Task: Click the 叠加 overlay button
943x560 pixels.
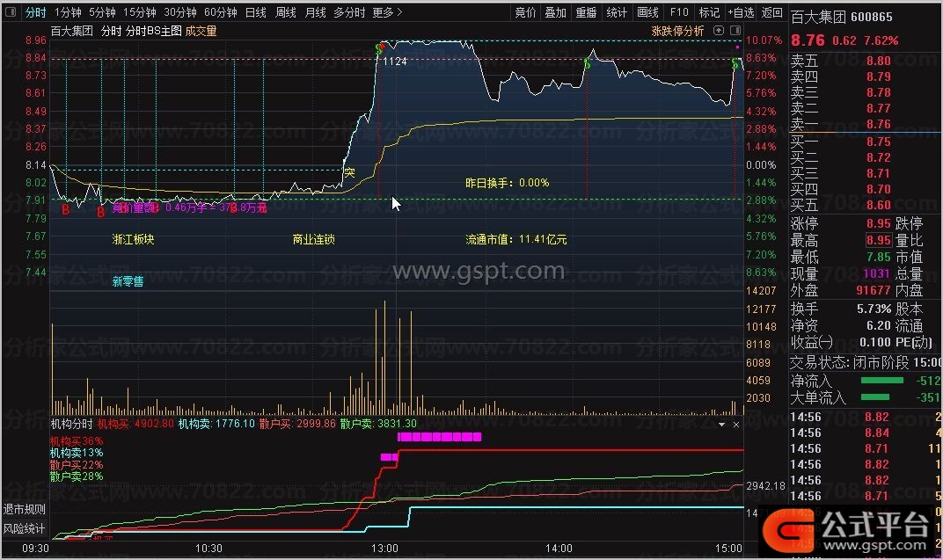Action: tap(556, 12)
